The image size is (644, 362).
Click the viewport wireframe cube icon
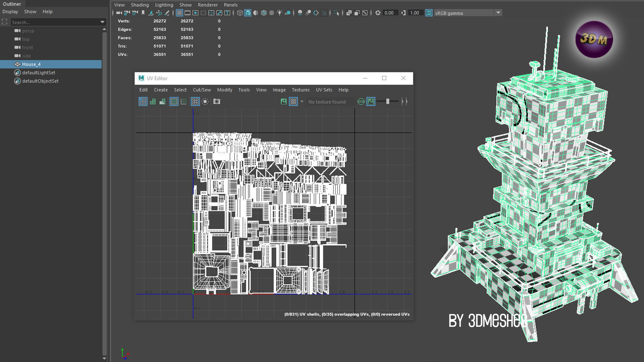(240, 13)
